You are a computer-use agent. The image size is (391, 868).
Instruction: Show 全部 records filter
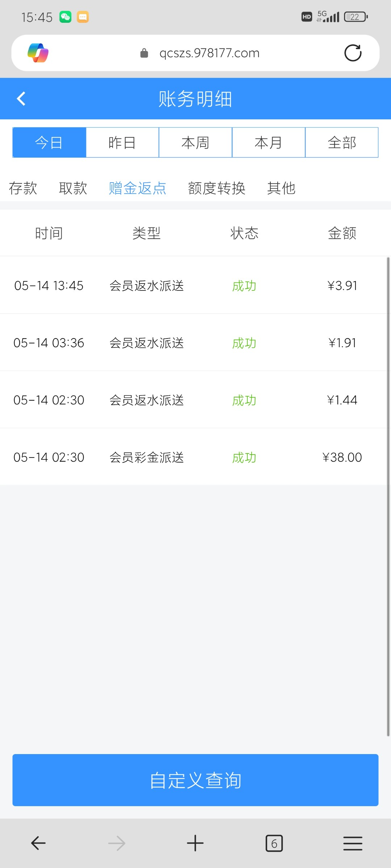342,142
